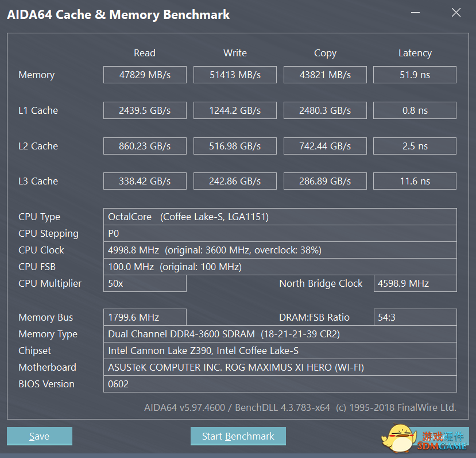Click the Chipset label

[x=34, y=351]
